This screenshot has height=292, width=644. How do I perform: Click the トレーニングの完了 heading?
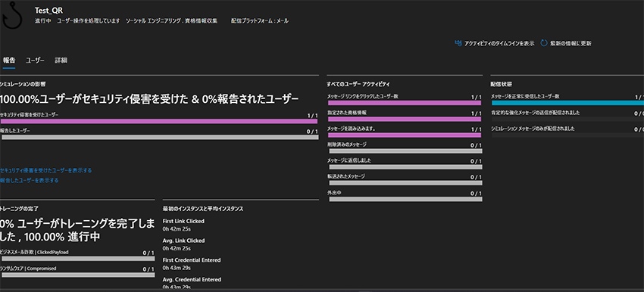click(20, 209)
